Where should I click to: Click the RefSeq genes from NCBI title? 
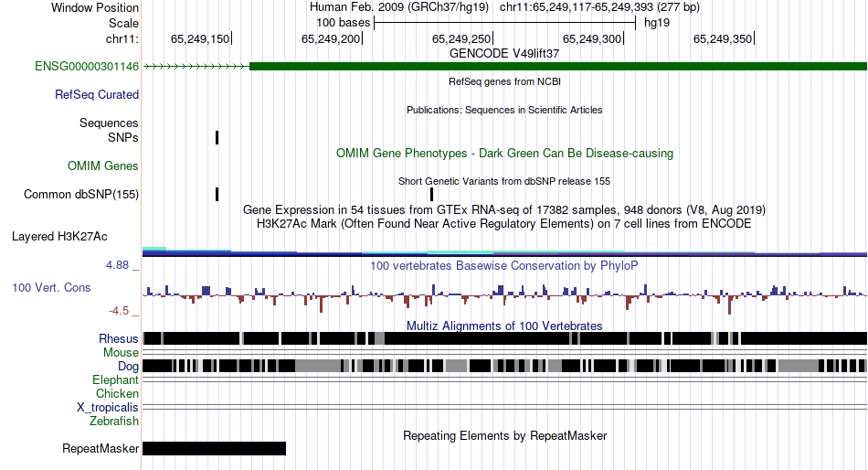pyautogui.click(x=504, y=81)
